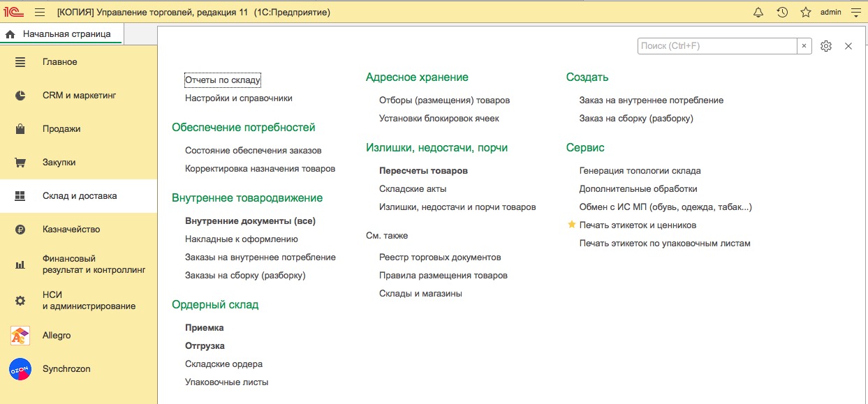
Task: Open Печать этикеток по упаковочным листам
Action: (x=665, y=244)
